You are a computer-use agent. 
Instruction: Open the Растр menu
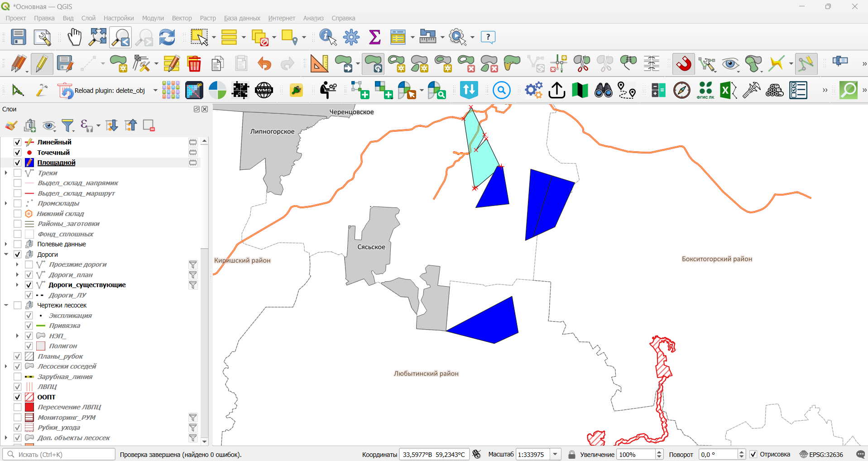click(x=208, y=18)
